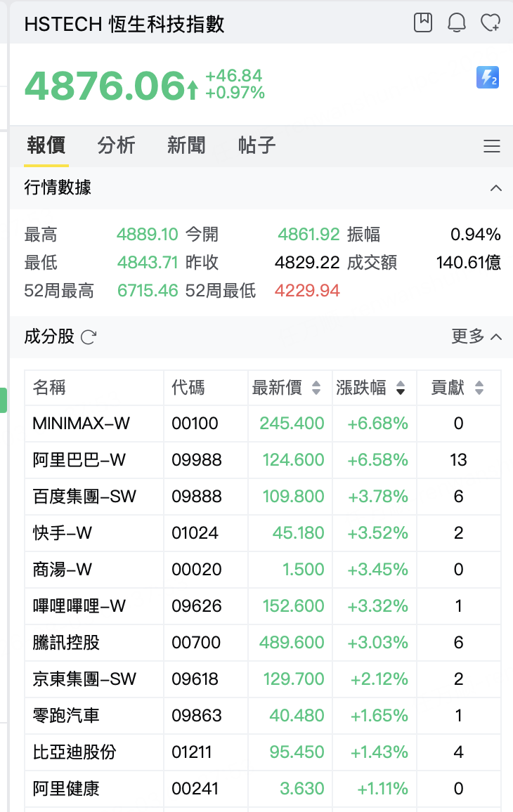
Task: Click price 245.400 for MINIMAX-W
Action: (292, 424)
